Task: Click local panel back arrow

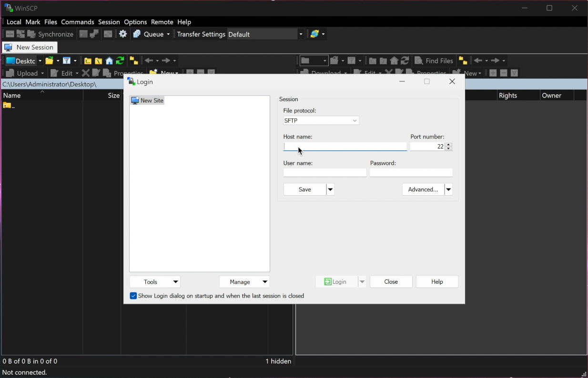Action: [149, 60]
